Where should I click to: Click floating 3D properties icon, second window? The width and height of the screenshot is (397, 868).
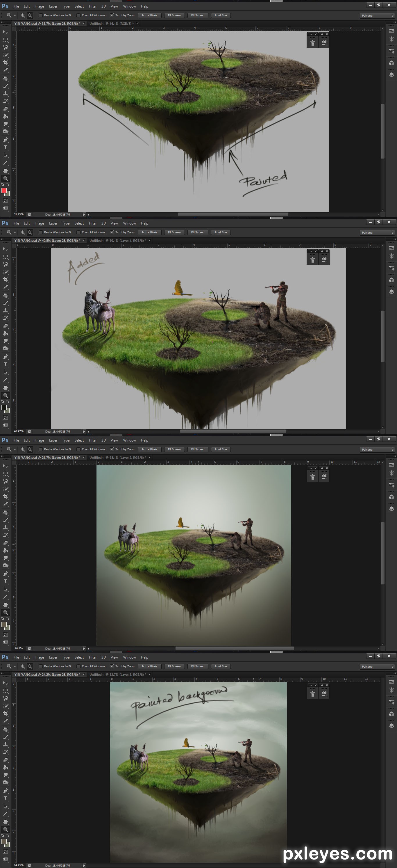(324, 259)
